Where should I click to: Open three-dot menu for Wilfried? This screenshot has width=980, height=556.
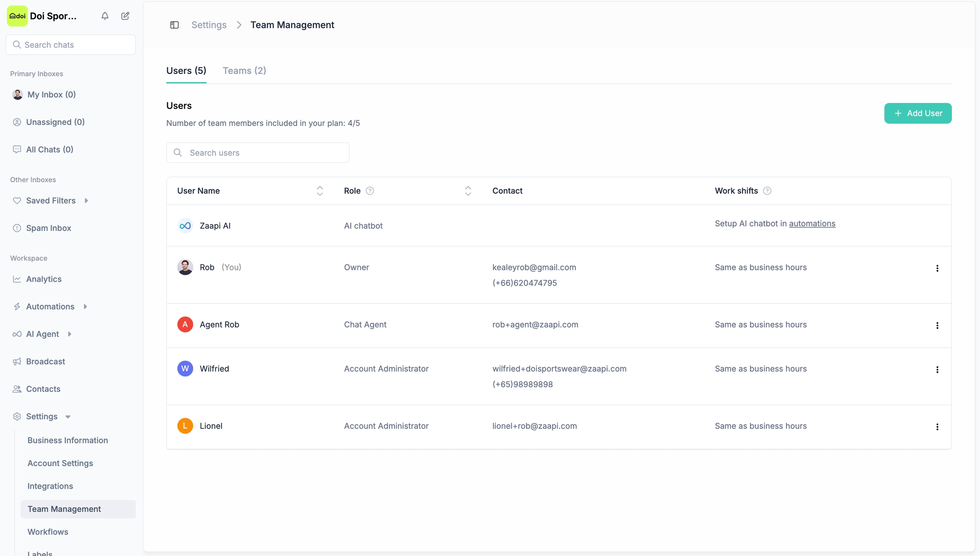(x=937, y=370)
